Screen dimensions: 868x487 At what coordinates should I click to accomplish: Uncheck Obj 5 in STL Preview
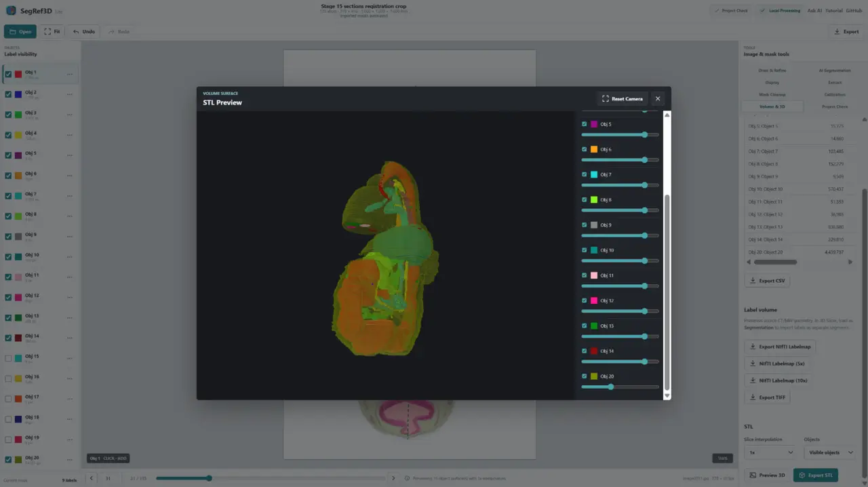(585, 124)
